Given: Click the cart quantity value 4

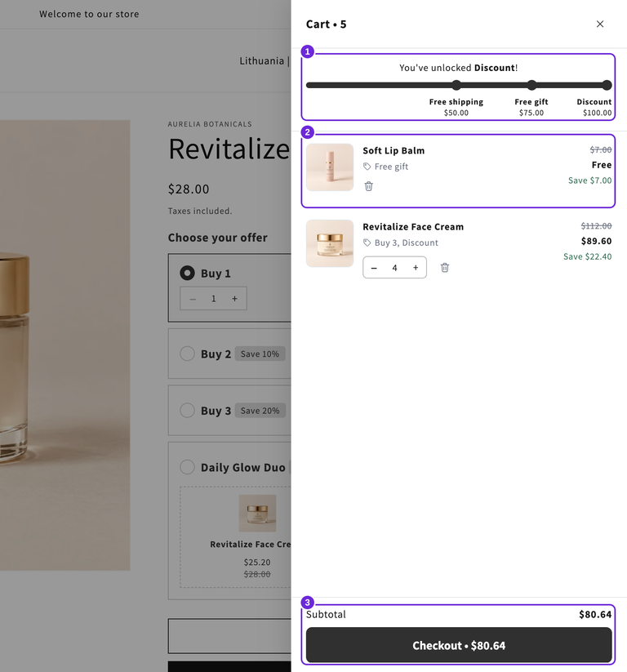Looking at the screenshot, I should [394, 268].
